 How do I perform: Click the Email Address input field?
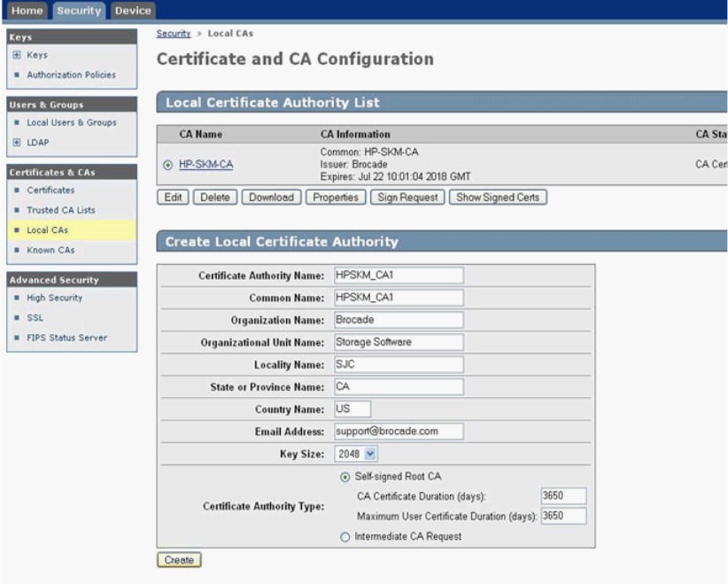click(399, 432)
